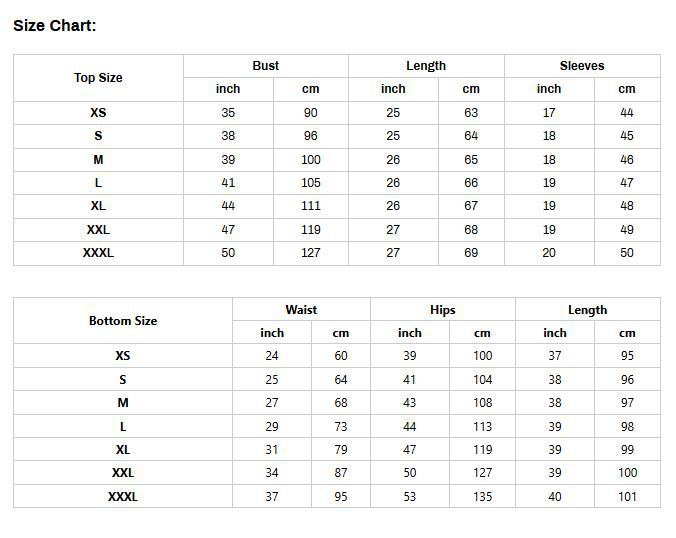Click the Size Chart heading
The height and width of the screenshot is (538, 676).
[55, 26]
